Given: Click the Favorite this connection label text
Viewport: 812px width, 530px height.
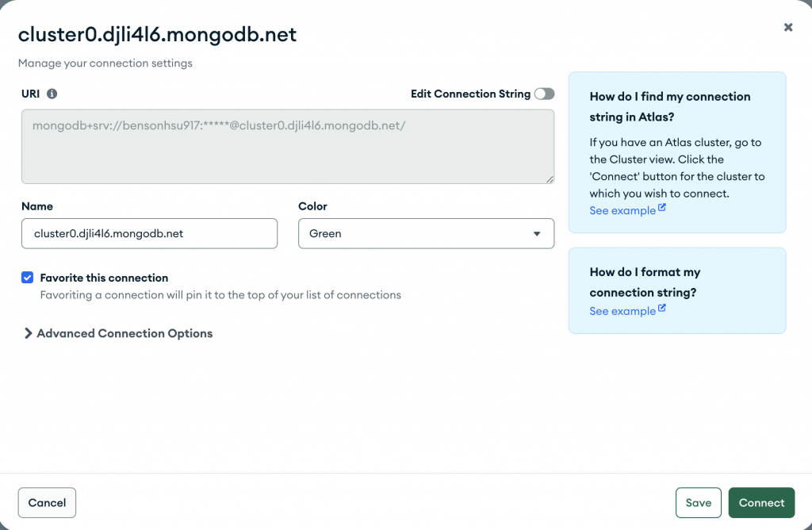Looking at the screenshot, I should pyautogui.click(x=104, y=278).
